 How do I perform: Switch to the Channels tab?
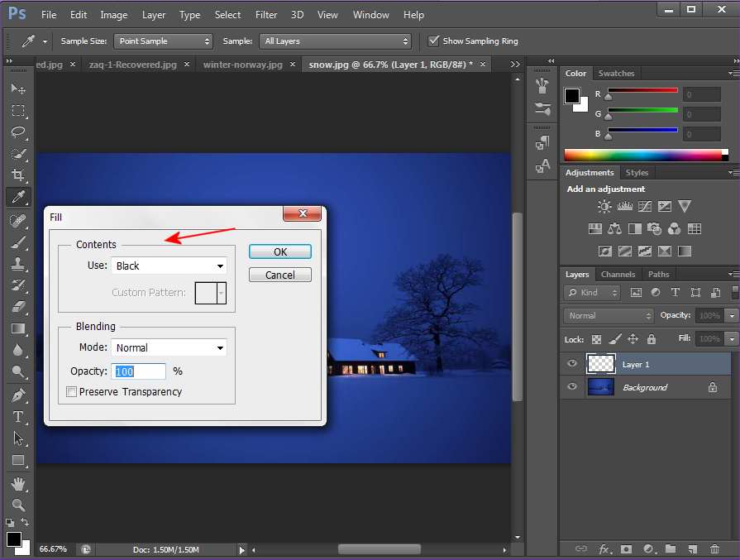click(618, 275)
